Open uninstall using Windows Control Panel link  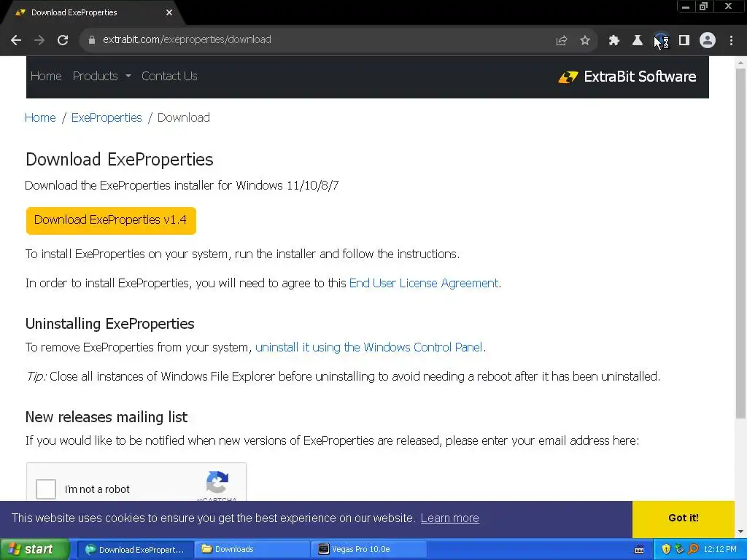point(369,348)
